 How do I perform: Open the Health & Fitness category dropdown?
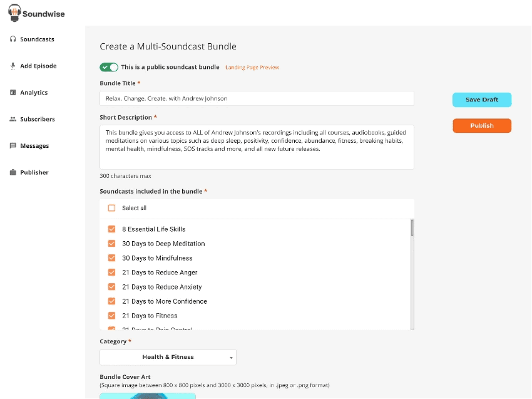click(x=168, y=357)
